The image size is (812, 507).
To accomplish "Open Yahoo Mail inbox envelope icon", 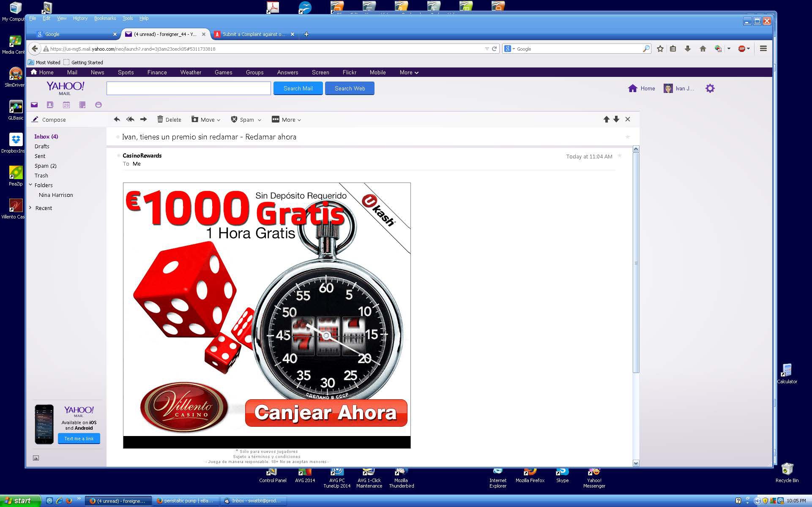I will pos(34,105).
